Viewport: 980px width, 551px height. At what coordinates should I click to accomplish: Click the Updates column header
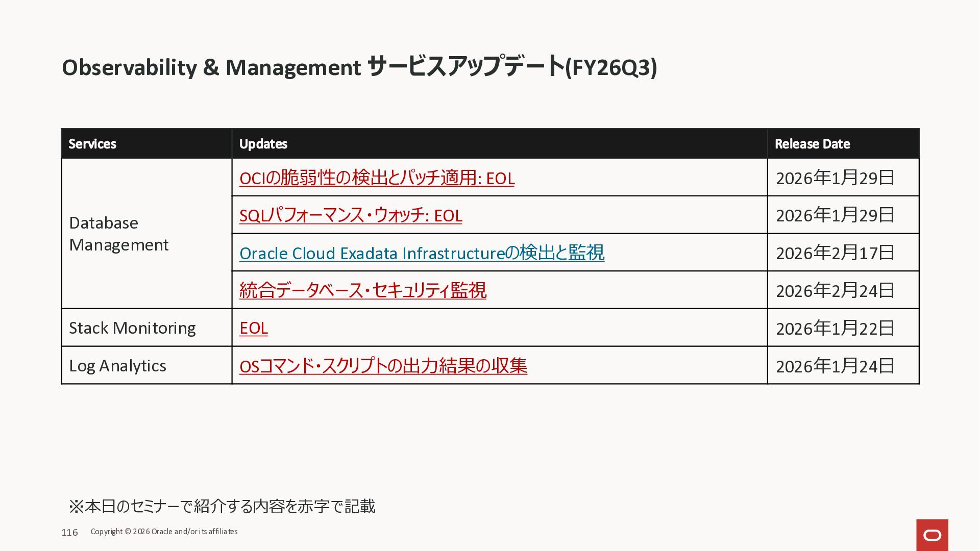click(x=263, y=144)
